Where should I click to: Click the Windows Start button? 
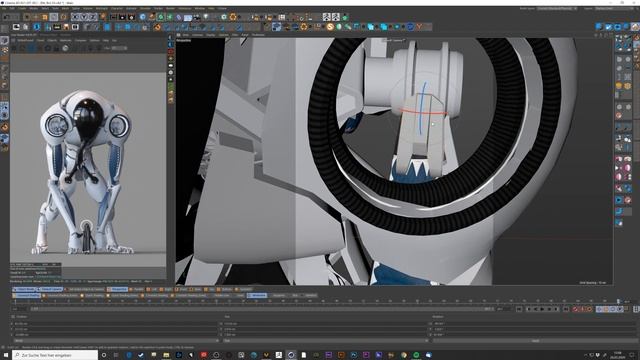point(6,355)
